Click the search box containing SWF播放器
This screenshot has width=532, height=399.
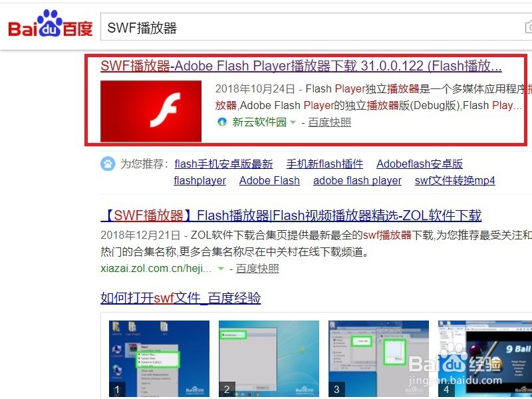[x=317, y=27]
